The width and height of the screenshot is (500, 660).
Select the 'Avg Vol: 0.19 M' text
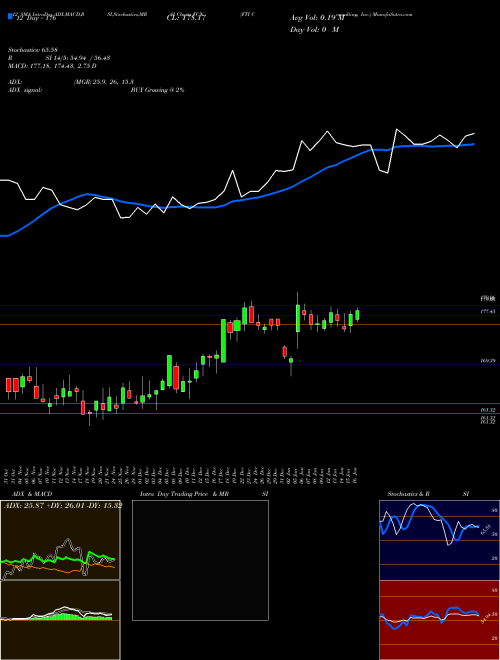point(316,18)
